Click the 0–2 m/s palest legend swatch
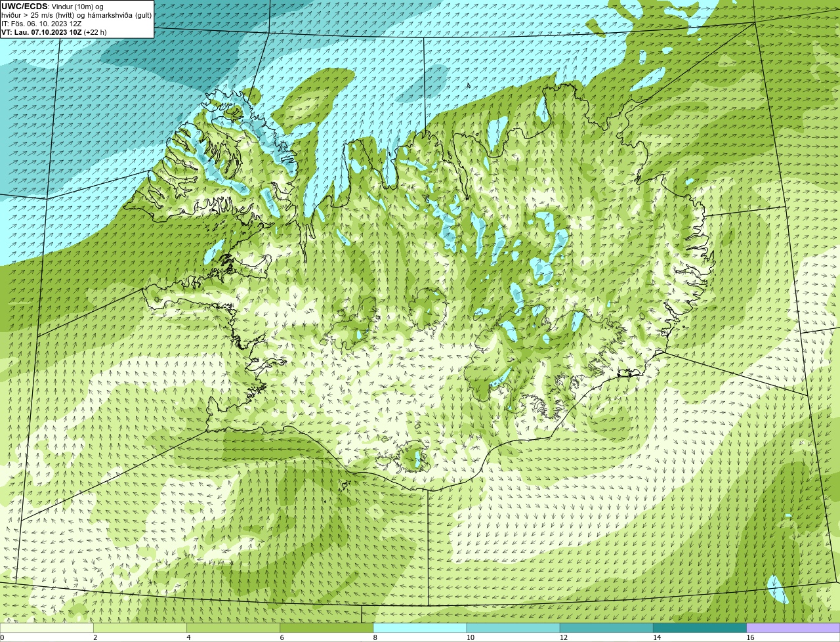This screenshot has height=642, width=840. click(x=47, y=628)
